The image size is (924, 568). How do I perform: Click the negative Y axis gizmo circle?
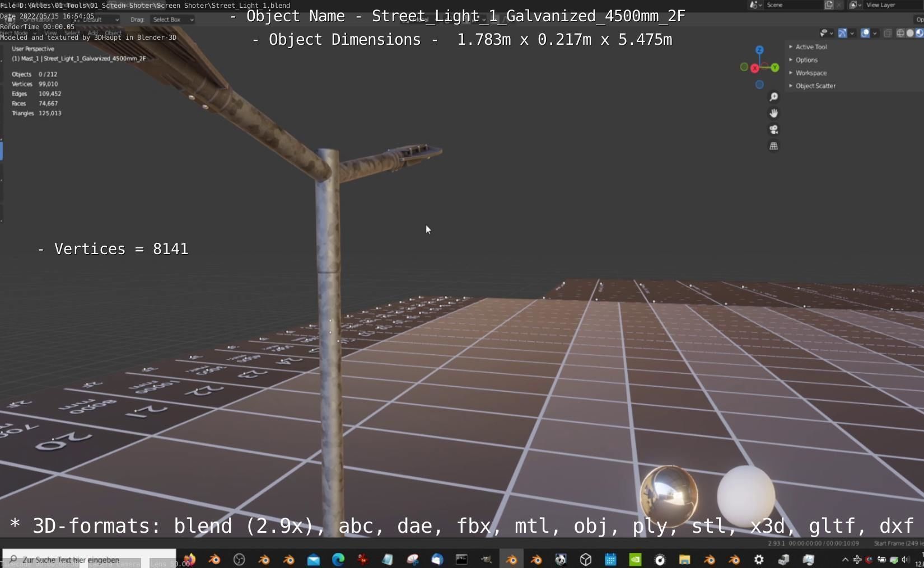[744, 67]
